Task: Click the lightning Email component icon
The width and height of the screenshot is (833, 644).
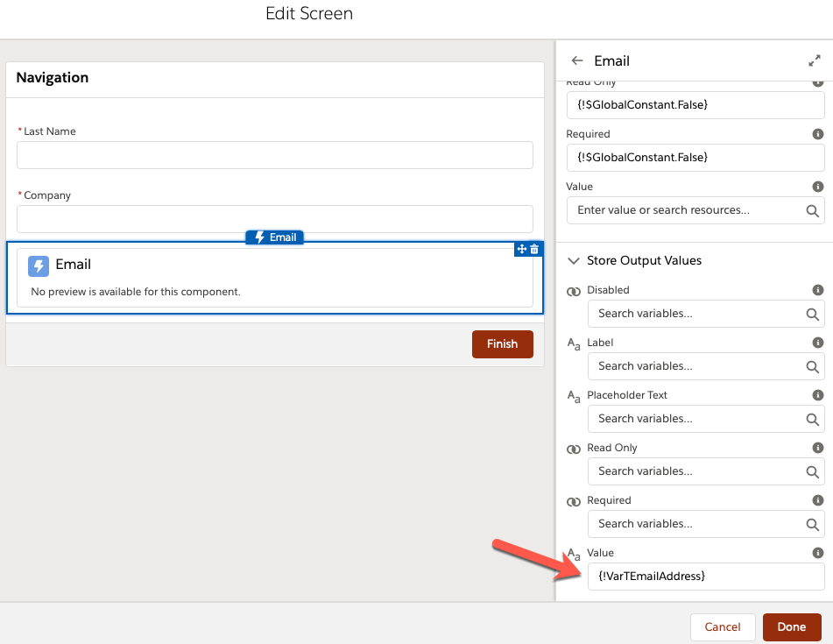Action: pyautogui.click(x=39, y=265)
